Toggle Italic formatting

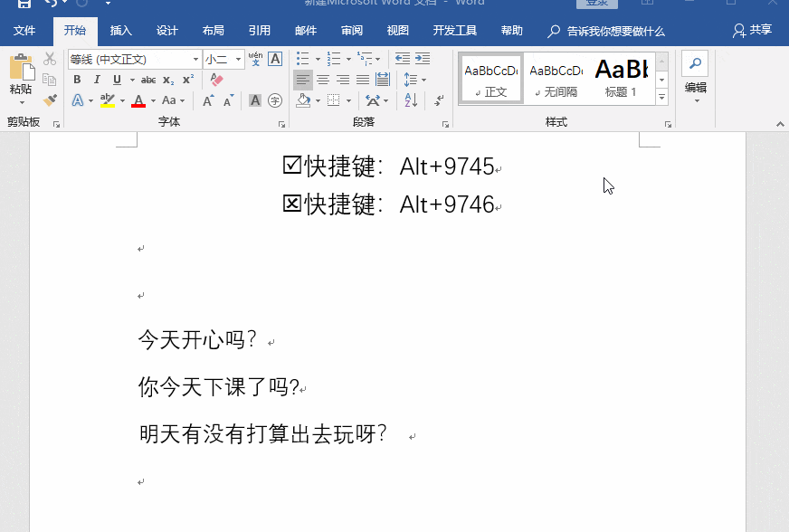(x=97, y=80)
